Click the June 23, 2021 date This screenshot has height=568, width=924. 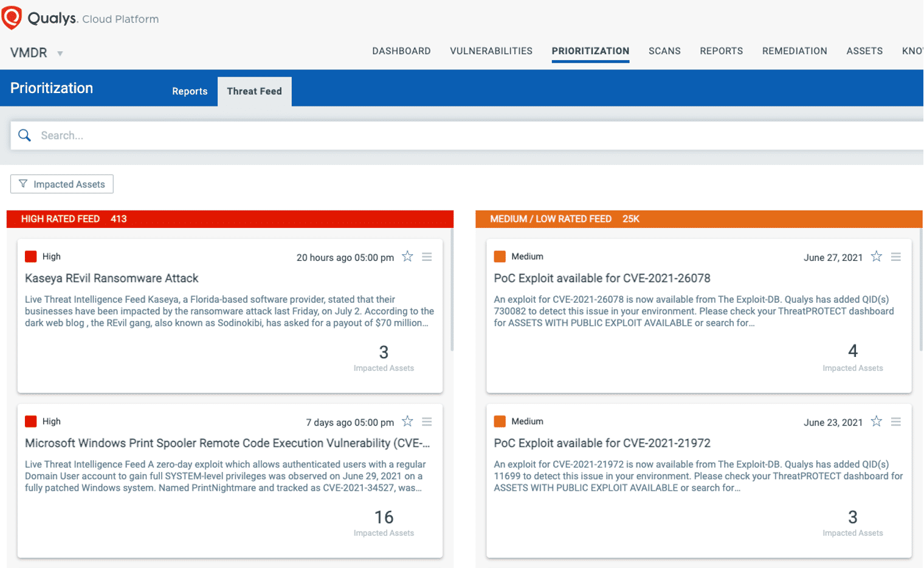coord(833,423)
